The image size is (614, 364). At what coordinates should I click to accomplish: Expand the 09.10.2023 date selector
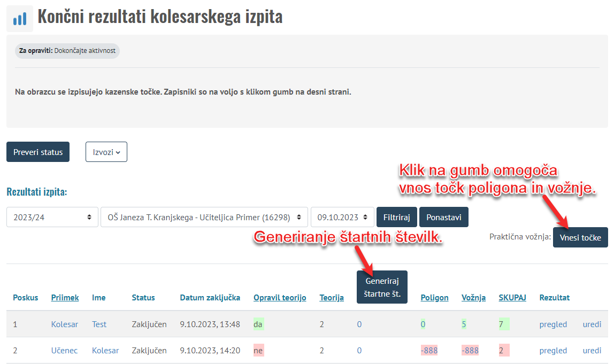342,217
